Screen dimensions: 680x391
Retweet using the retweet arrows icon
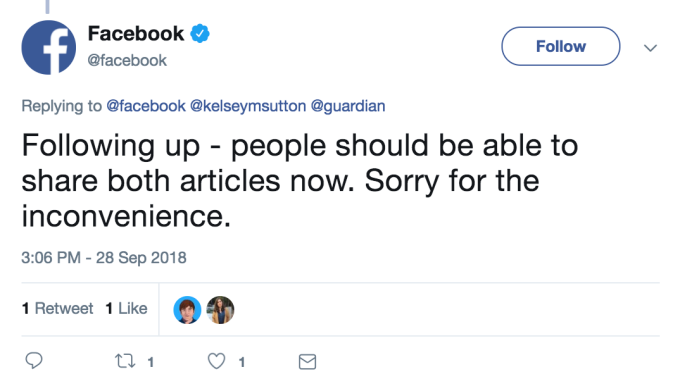[125, 361]
